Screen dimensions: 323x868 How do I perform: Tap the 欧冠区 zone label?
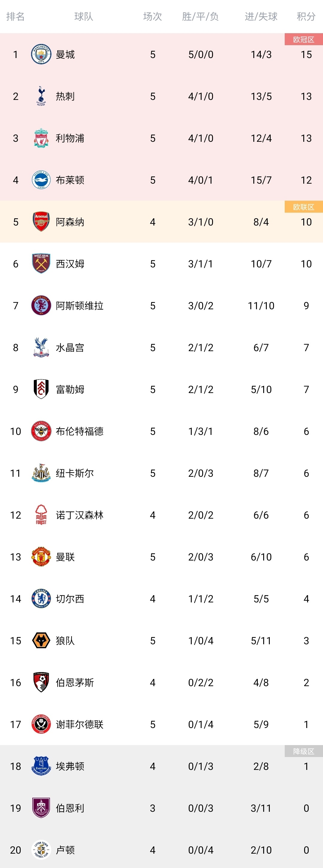click(x=304, y=39)
